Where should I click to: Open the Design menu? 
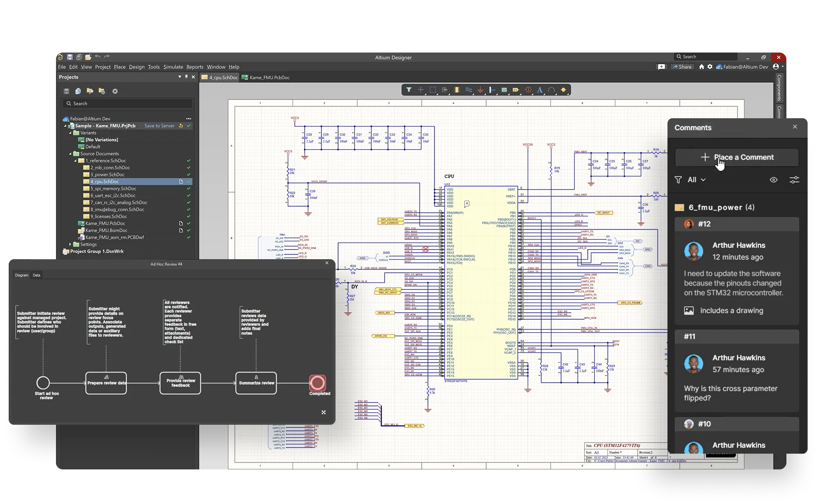137,67
